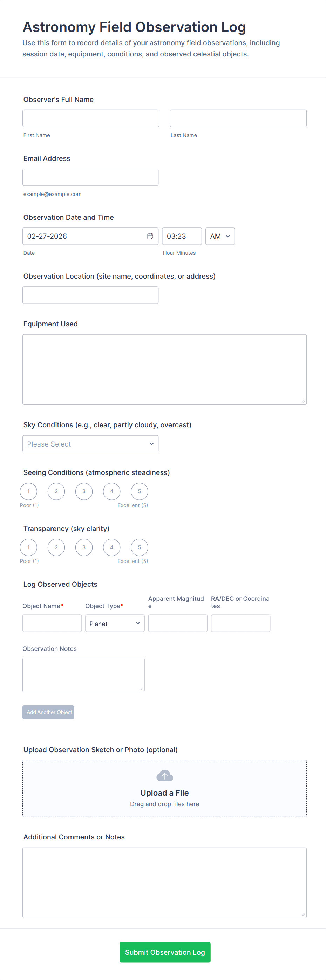
Task: Click into the Email Address field
Action: point(90,177)
